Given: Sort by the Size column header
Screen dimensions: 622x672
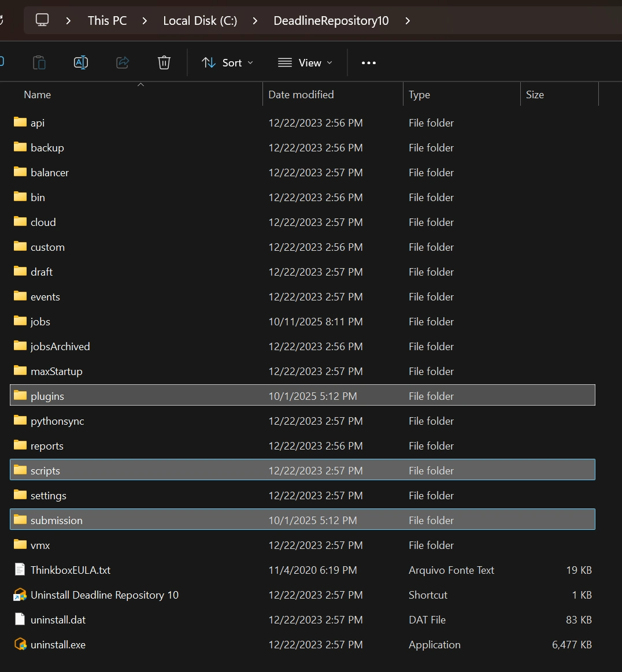Looking at the screenshot, I should 535,95.
